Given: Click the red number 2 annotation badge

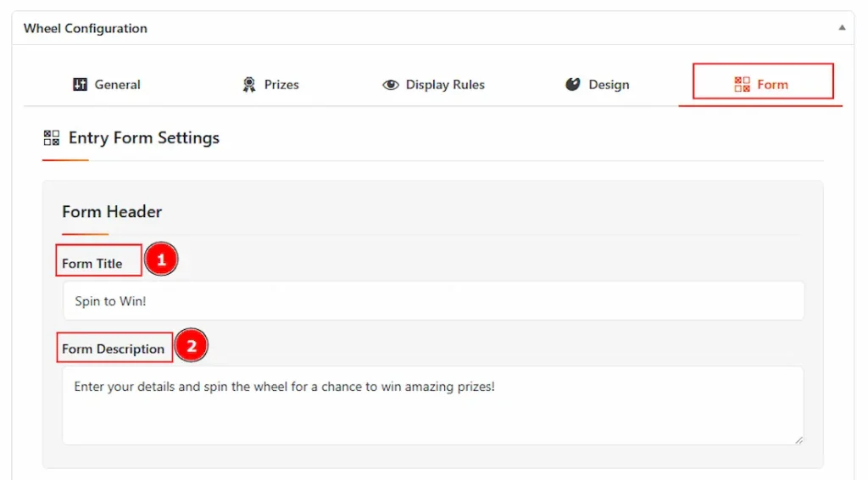Looking at the screenshot, I should (192, 345).
